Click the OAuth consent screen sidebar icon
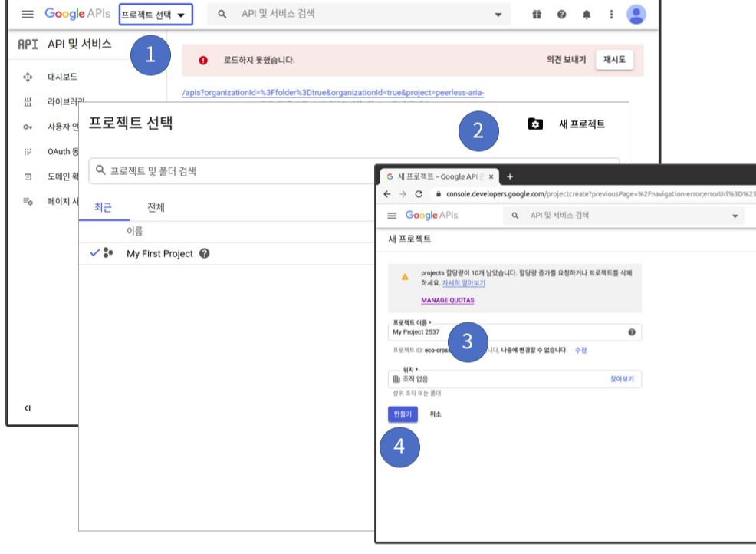 pos(28,151)
